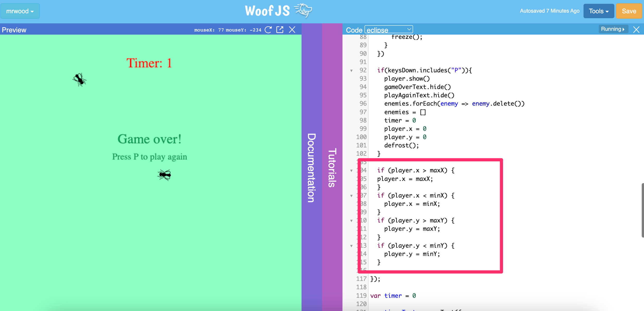Reload the preview pane
The width and height of the screenshot is (644, 311).
pos(268,30)
